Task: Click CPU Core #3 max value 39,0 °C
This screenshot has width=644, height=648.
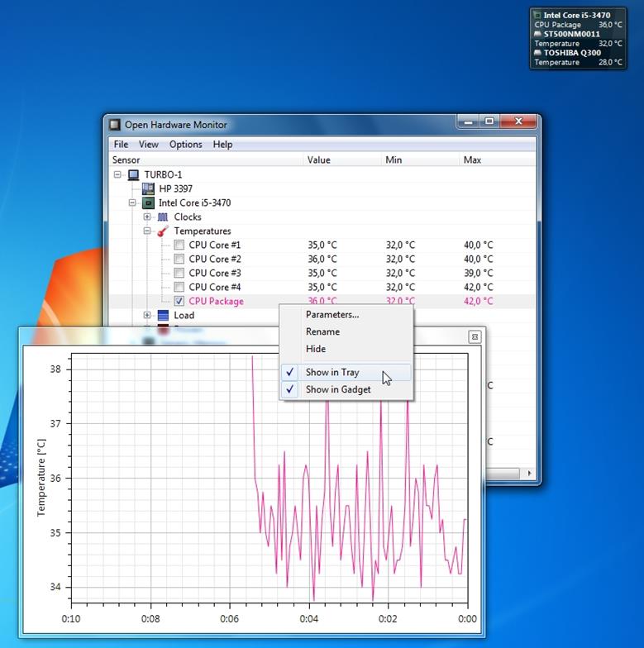Action: [x=478, y=273]
